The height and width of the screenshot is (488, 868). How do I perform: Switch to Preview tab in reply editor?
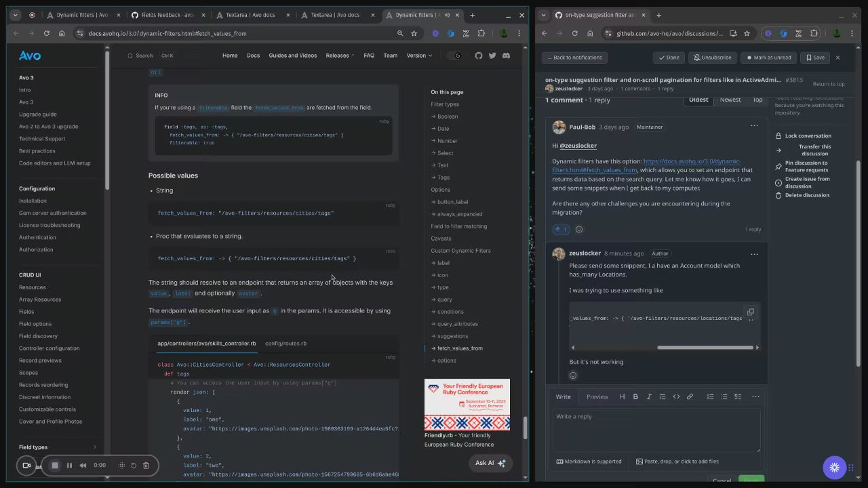point(597,396)
